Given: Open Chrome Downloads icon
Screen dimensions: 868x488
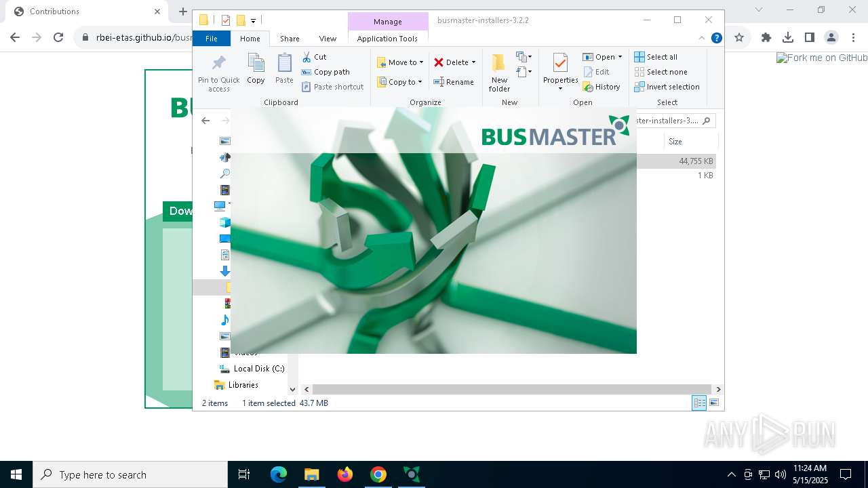Looking at the screenshot, I should (788, 38).
